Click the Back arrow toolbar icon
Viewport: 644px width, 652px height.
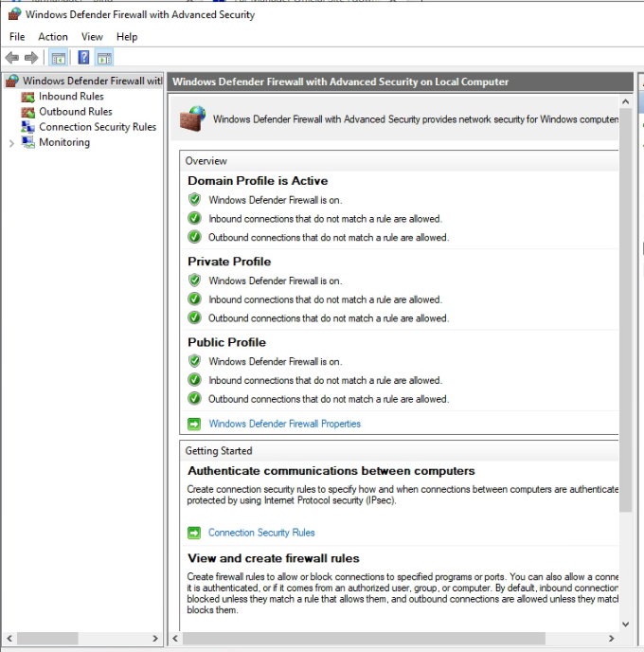pyautogui.click(x=12, y=58)
